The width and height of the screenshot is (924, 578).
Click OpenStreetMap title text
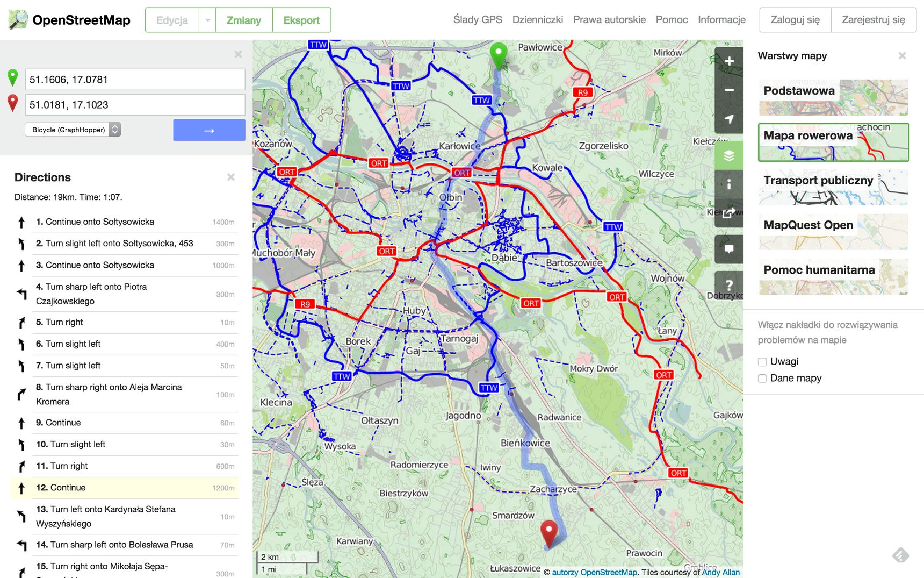pyautogui.click(x=81, y=20)
